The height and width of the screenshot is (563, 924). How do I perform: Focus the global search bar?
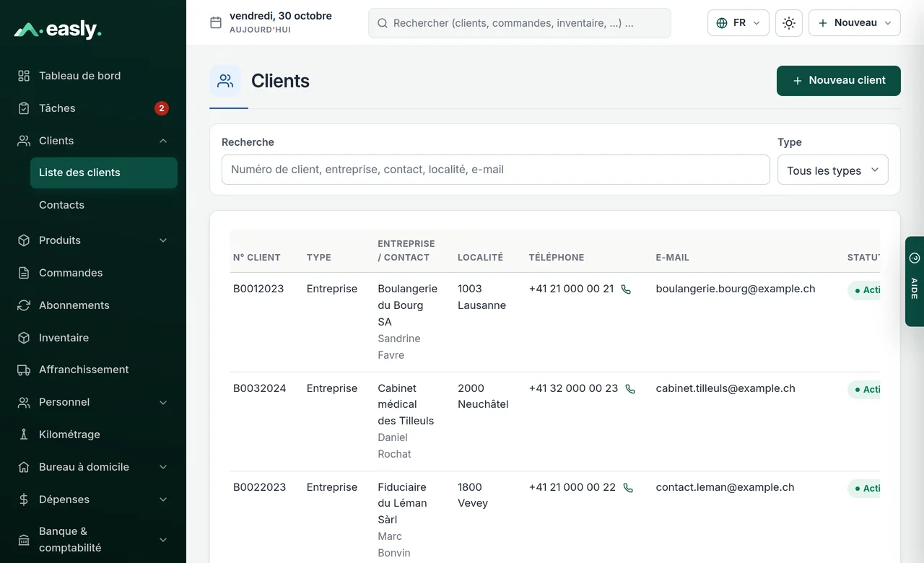click(x=520, y=23)
